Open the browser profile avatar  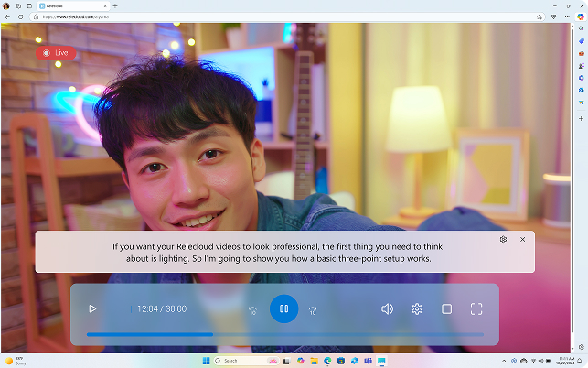pyautogui.click(x=6, y=6)
